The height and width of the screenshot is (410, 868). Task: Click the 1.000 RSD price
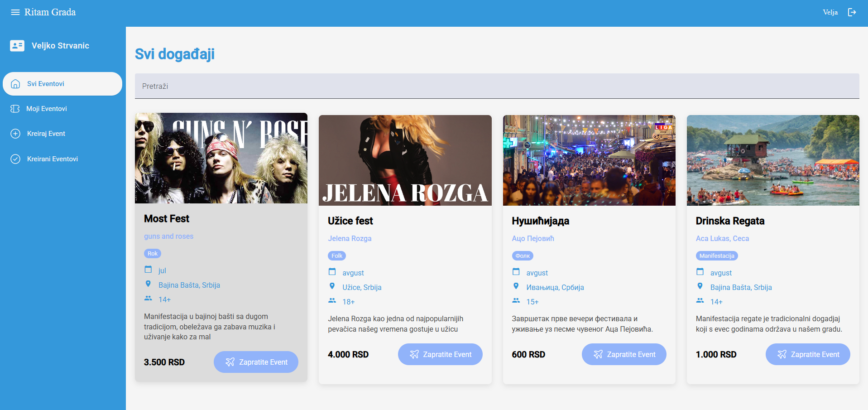pyautogui.click(x=716, y=355)
